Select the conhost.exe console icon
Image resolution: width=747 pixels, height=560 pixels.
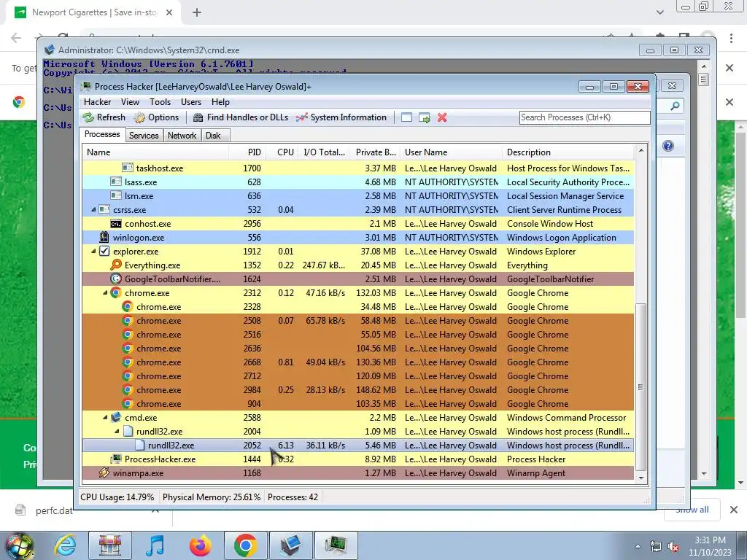click(116, 224)
